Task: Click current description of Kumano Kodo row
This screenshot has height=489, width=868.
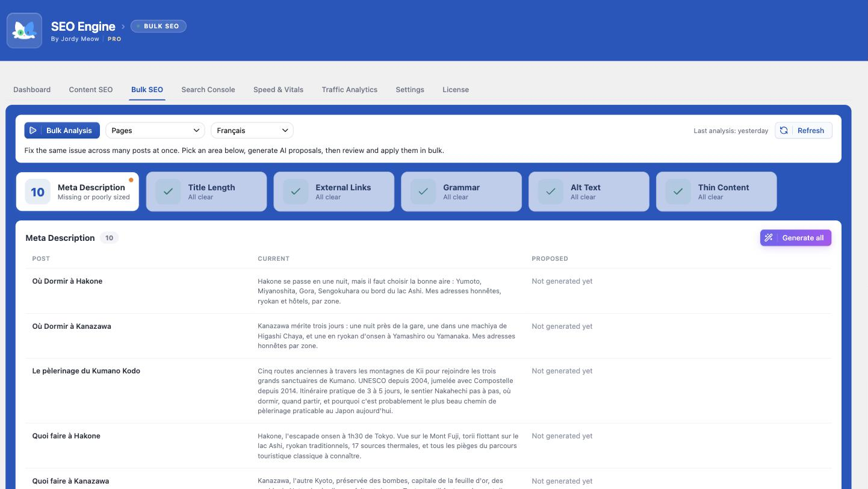Action: click(386, 391)
